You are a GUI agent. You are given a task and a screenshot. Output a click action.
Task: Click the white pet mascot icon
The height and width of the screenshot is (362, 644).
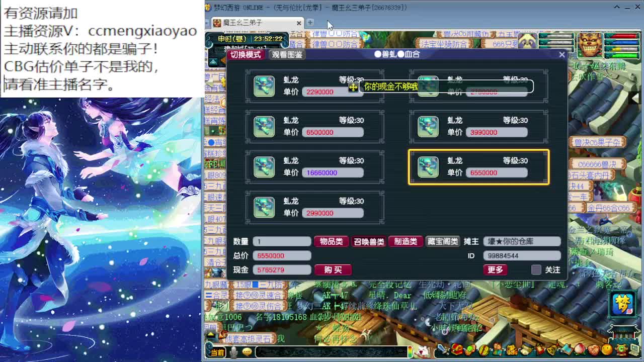424,351
